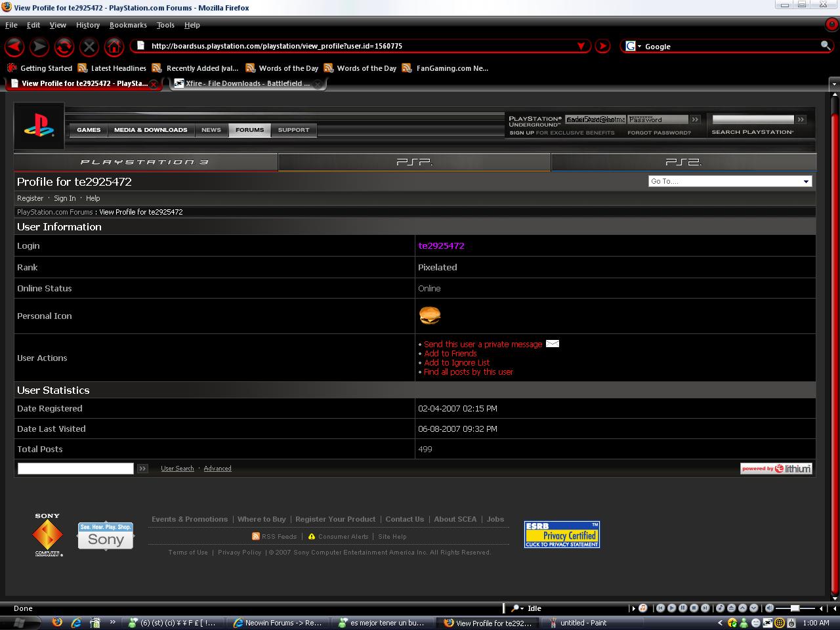
Task: Open the FanGaming.com feed bookmark
Action: click(445, 68)
